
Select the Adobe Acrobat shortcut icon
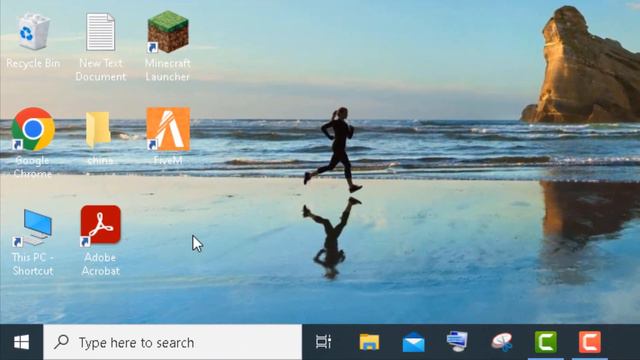pos(100,225)
